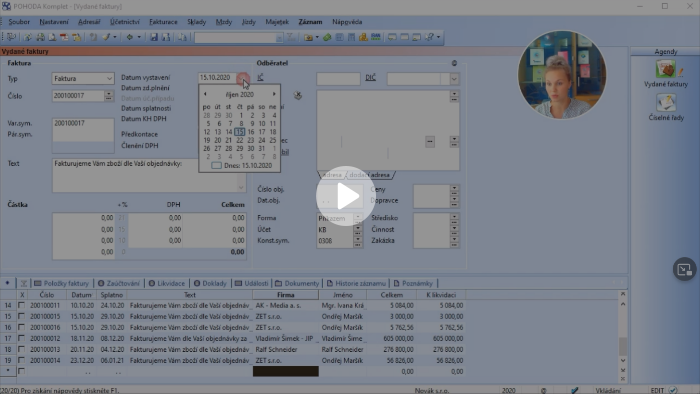
Task: Click the previous month arrow in the calendar
Action: [205, 94]
